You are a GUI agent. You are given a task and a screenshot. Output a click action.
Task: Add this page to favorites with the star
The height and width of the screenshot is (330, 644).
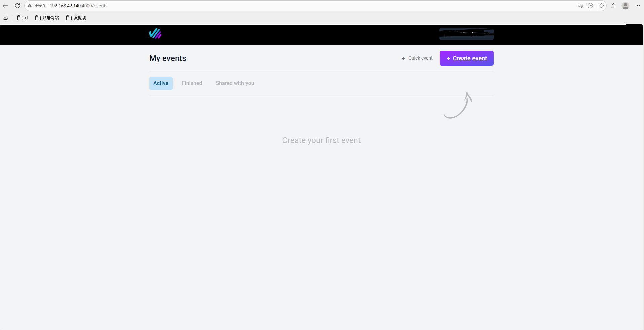(x=601, y=6)
